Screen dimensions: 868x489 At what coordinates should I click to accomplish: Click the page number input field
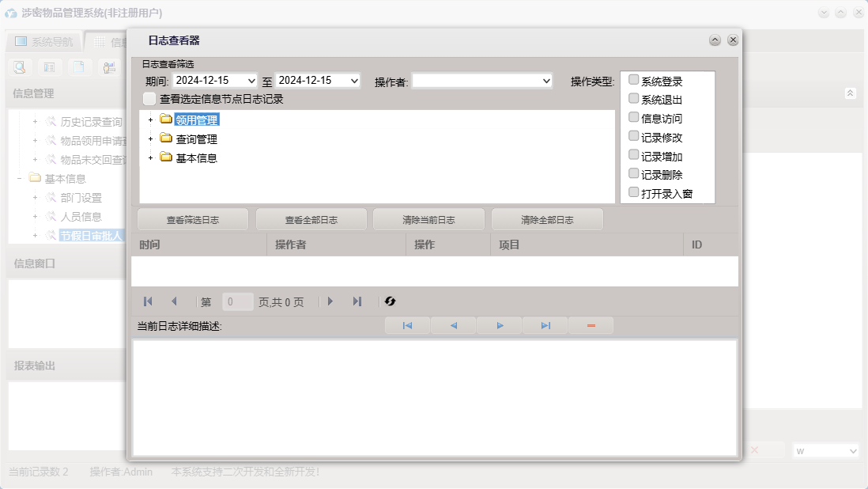pyautogui.click(x=237, y=301)
